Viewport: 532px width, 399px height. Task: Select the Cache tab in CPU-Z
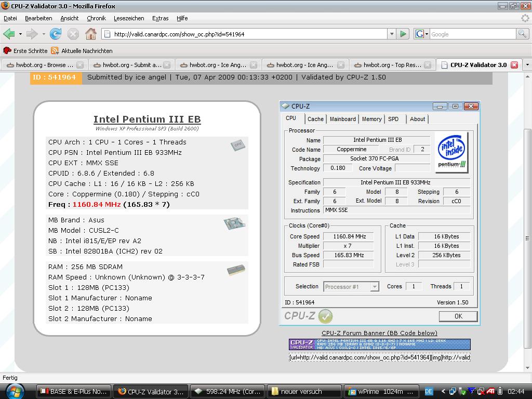(x=315, y=119)
